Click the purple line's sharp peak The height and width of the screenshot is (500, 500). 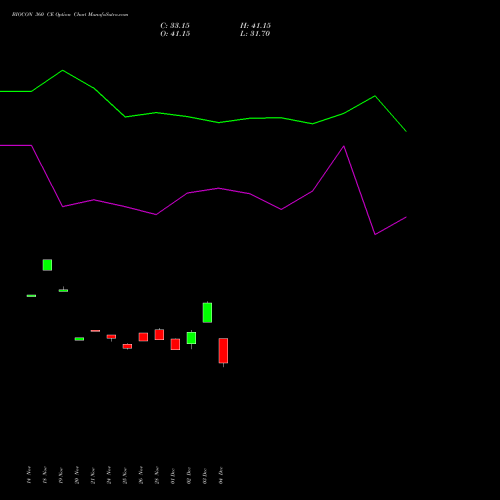(x=344, y=146)
